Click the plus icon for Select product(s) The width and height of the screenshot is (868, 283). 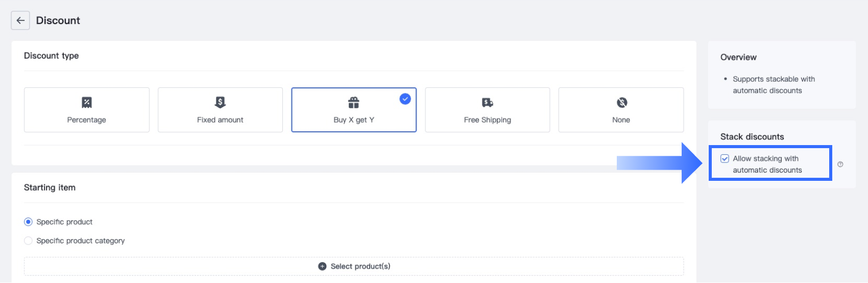(322, 266)
